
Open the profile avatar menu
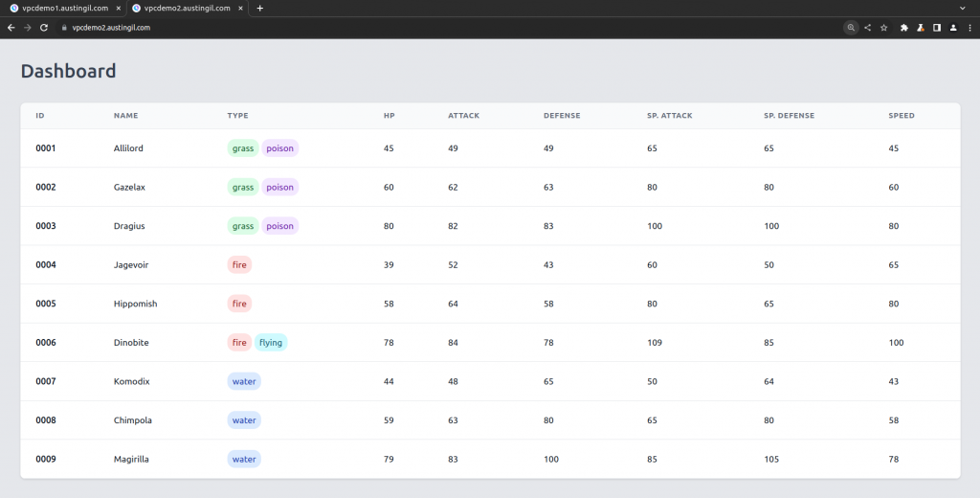click(x=953, y=28)
